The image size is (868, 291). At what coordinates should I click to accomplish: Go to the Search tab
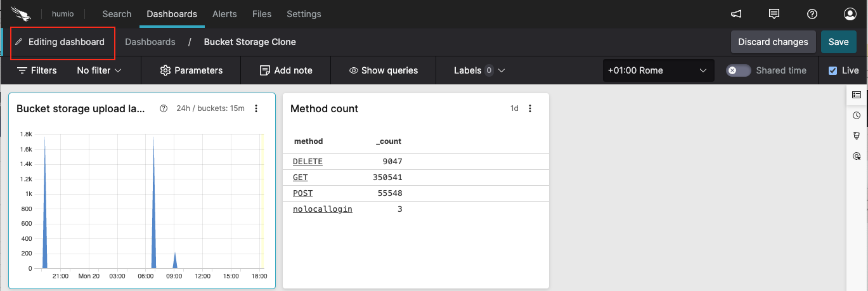[x=117, y=14]
